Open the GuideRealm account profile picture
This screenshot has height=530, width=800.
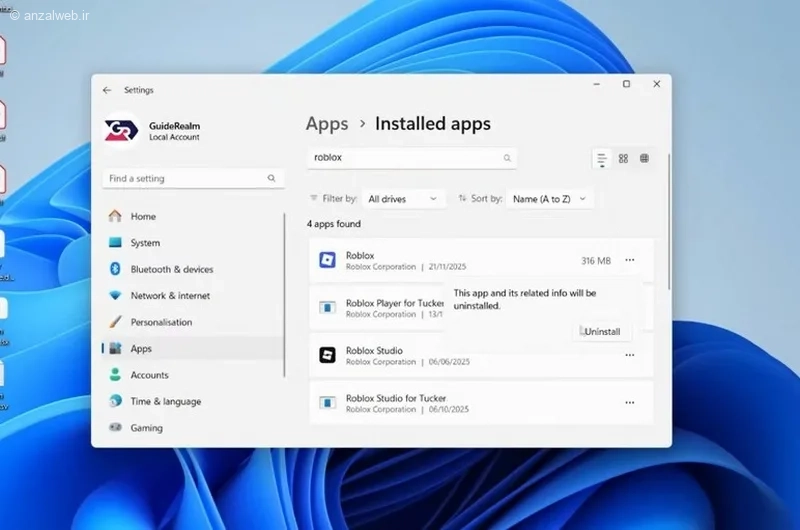click(121, 131)
